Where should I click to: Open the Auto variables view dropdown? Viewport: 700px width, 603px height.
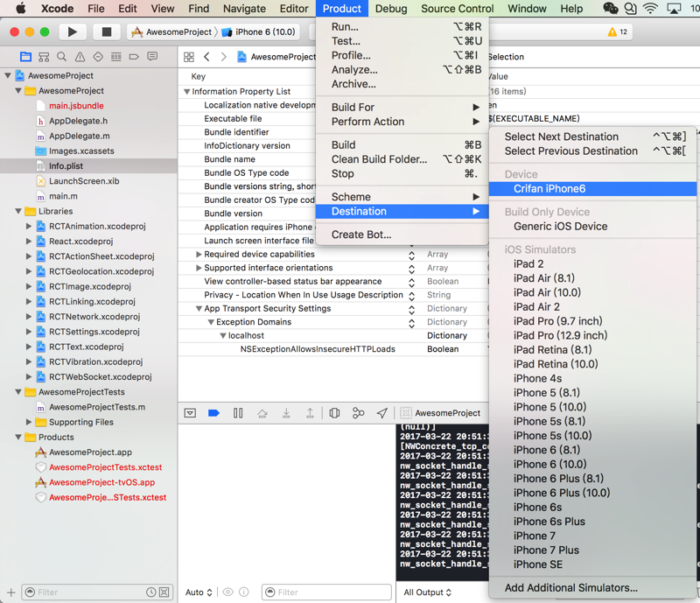[199, 592]
